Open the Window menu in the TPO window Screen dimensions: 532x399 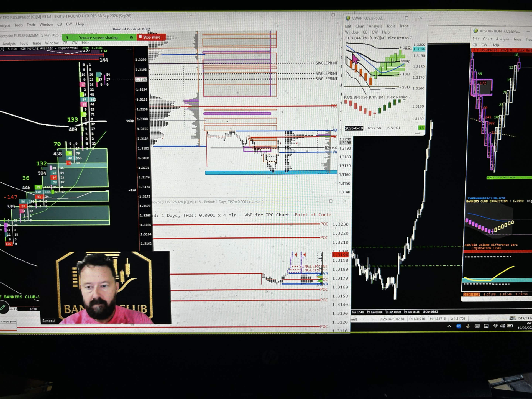coord(46,24)
